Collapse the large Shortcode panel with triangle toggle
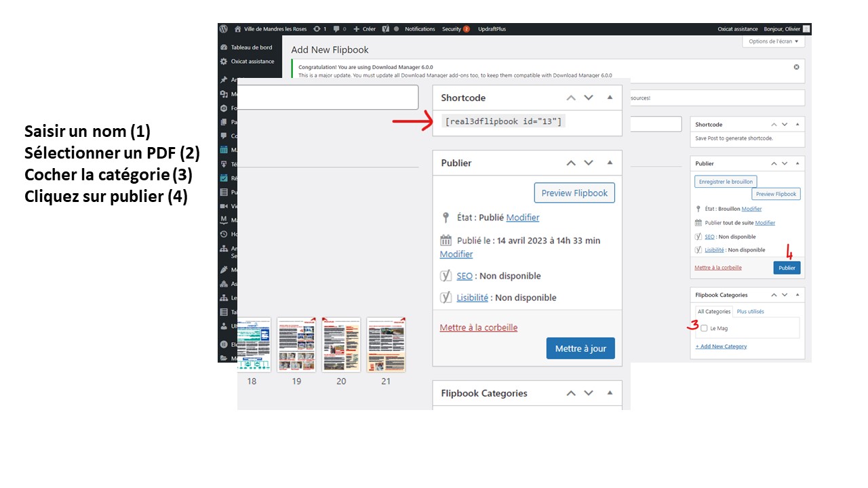The width and height of the screenshot is (868, 488). pyautogui.click(x=610, y=98)
